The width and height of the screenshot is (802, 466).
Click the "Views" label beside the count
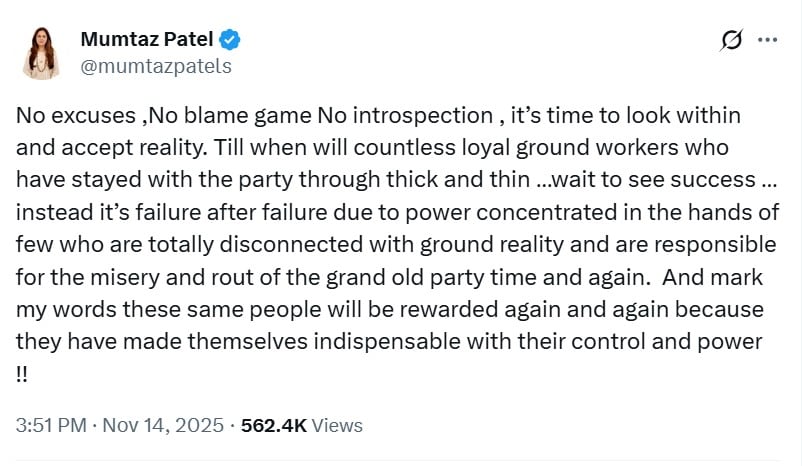point(337,425)
